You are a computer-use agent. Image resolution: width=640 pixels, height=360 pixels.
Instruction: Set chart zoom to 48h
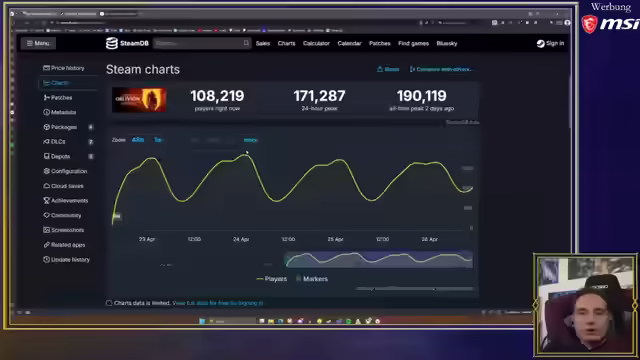[x=138, y=140]
